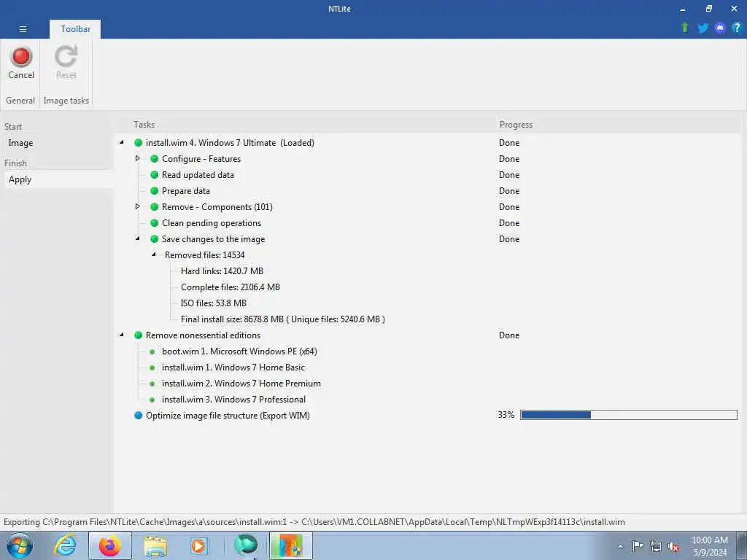
Task: Select Optimize image file structure (Export WIM) row
Action: click(228, 415)
